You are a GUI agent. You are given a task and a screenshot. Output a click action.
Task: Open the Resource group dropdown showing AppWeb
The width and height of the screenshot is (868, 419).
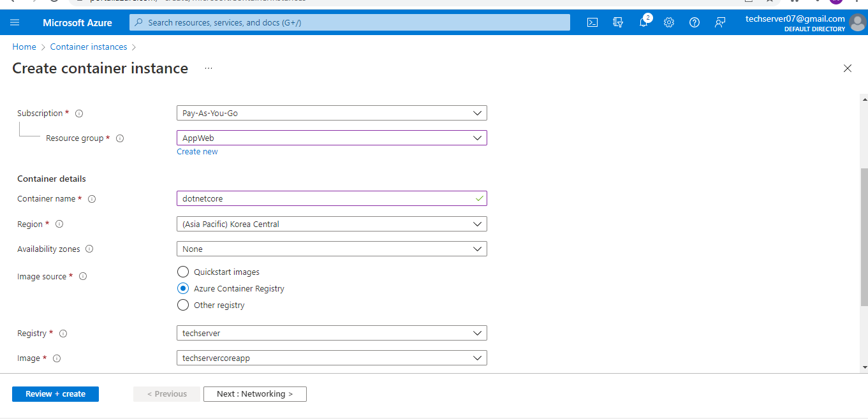332,138
